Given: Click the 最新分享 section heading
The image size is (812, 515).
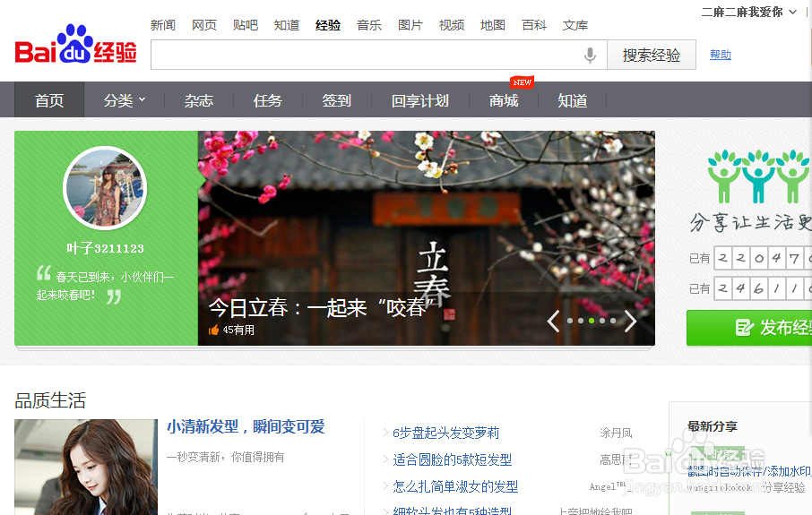Looking at the screenshot, I should pos(712,426).
